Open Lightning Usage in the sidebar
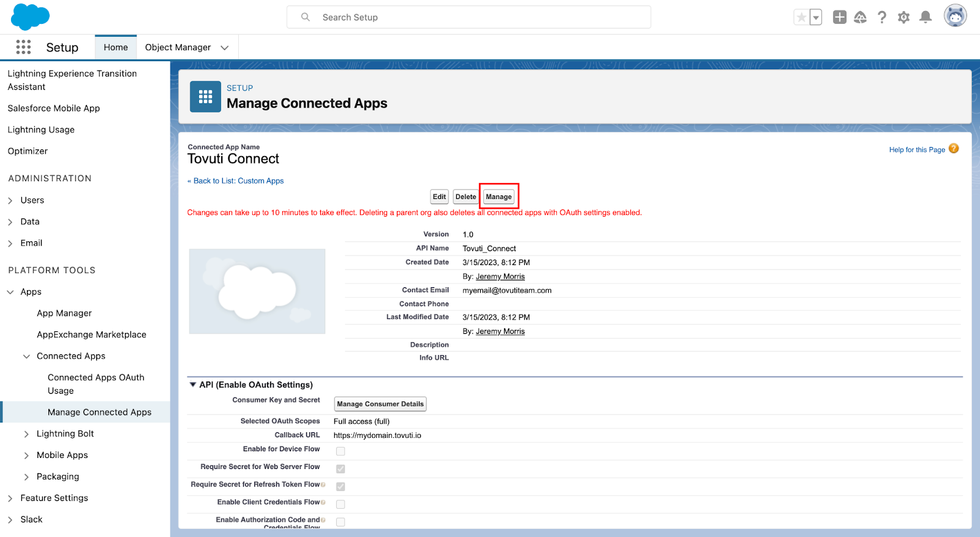 (41, 130)
